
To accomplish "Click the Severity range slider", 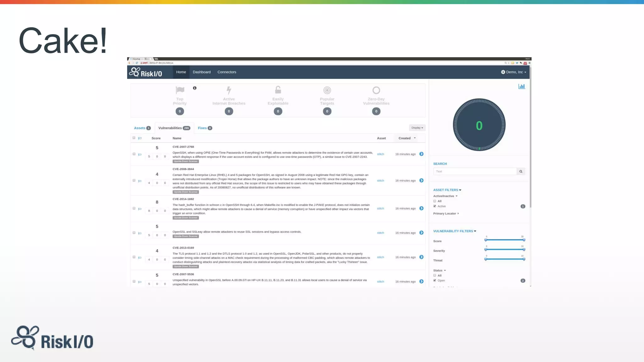I will [504, 250].
